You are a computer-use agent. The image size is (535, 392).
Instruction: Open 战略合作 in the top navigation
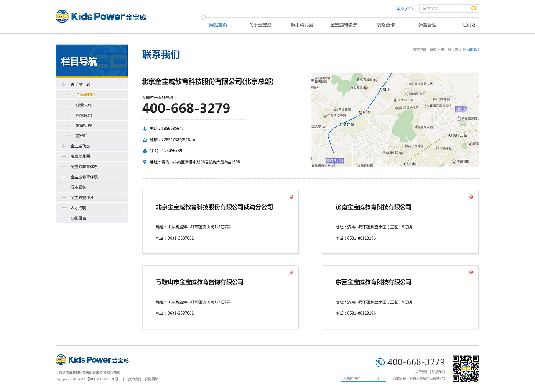(x=385, y=25)
